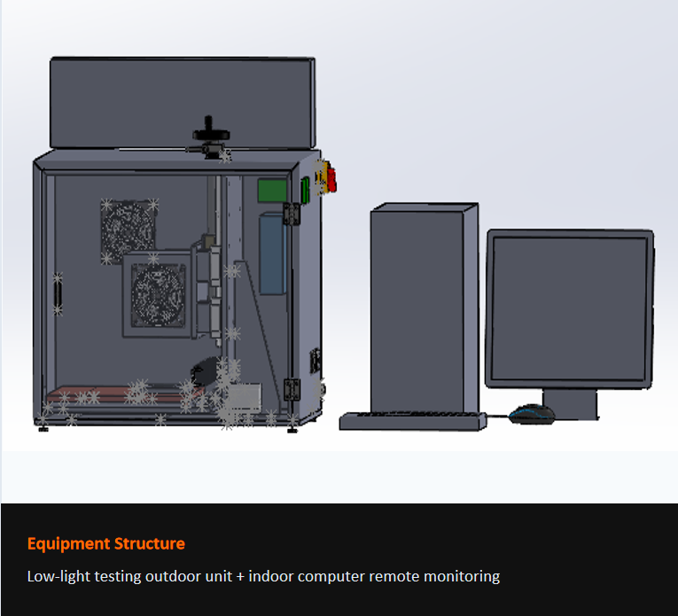The width and height of the screenshot is (678, 616).
Task: Click the green indicator panel inside cabinet
Action: click(273, 191)
